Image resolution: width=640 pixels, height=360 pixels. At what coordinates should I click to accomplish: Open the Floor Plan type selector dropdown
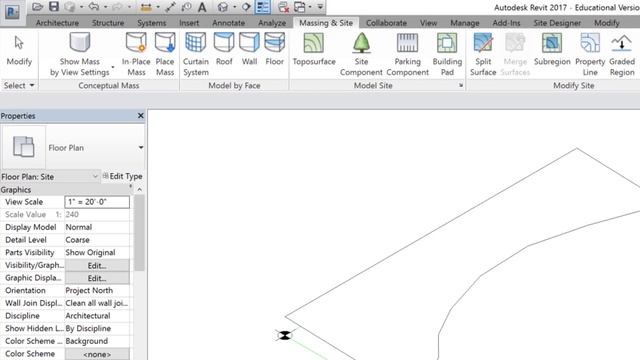(x=141, y=147)
